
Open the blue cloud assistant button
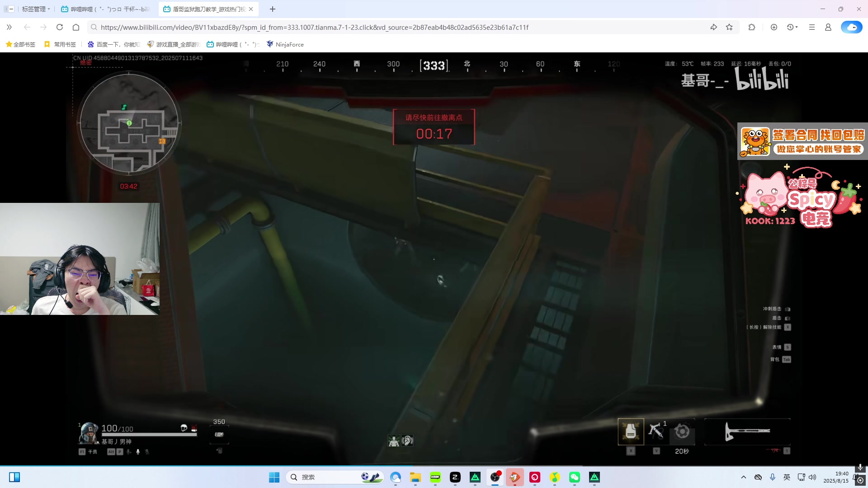point(852,27)
